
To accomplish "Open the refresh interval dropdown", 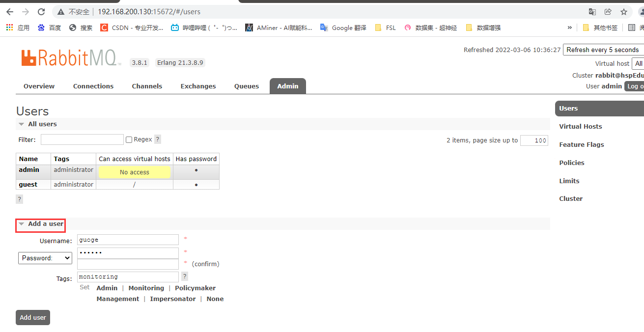I will pos(603,50).
